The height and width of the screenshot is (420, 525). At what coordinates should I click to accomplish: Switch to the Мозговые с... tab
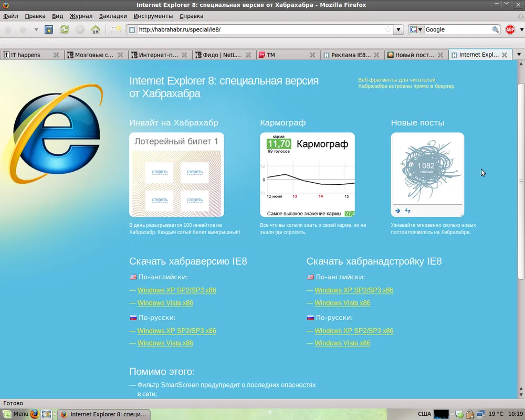96,55
